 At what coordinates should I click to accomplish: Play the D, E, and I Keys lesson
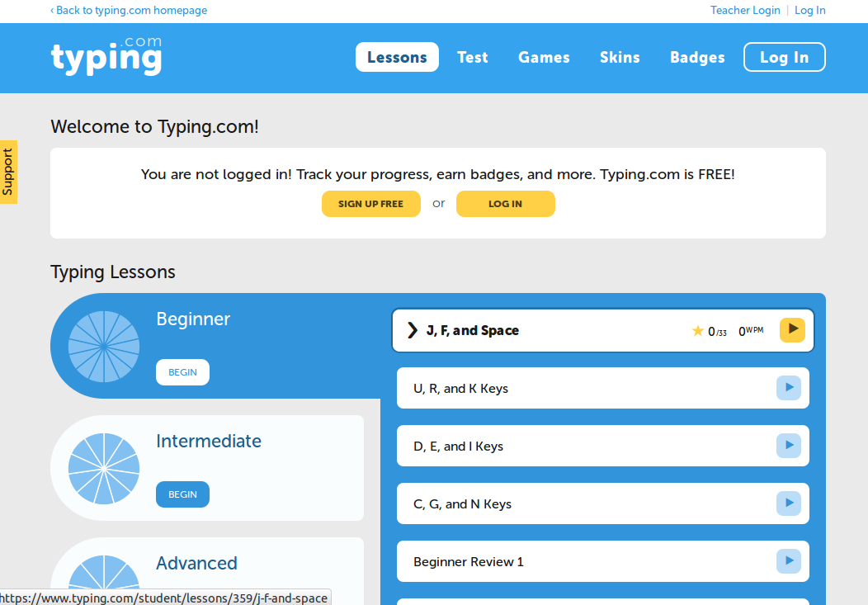pos(788,446)
